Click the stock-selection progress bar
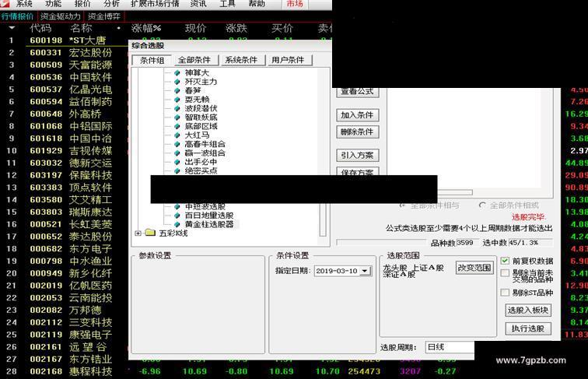This screenshot has height=379, width=588. pos(382,242)
